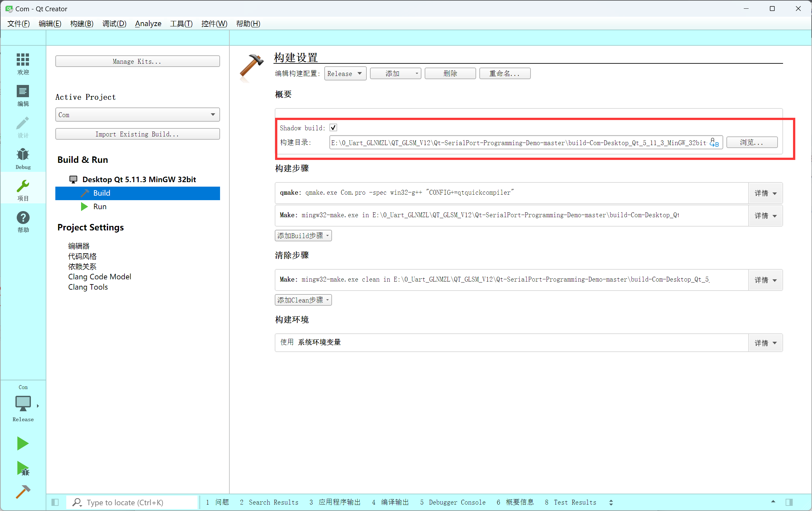
Task: Open the 工具(T) menu
Action: point(181,23)
